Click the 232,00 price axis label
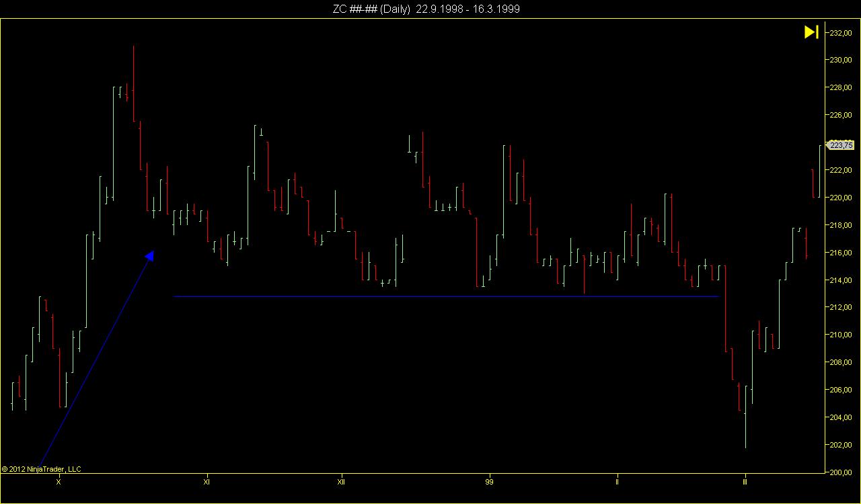Image resolution: width=861 pixels, height=504 pixels. [841, 33]
